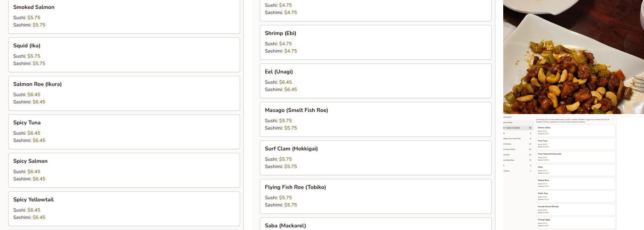Click the Squid (Ika) item card
The height and width of the screenshot is (230, 644).
click(x=124, y=55)
